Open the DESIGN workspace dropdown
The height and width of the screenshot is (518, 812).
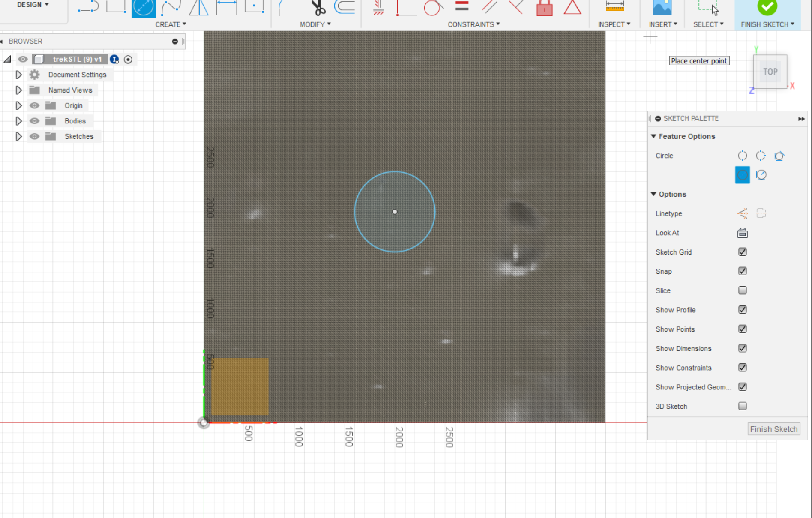(x=33, y=5)
